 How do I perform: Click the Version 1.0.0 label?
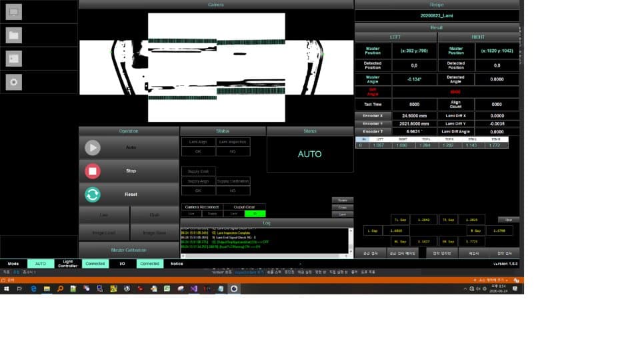pos(505,264)
